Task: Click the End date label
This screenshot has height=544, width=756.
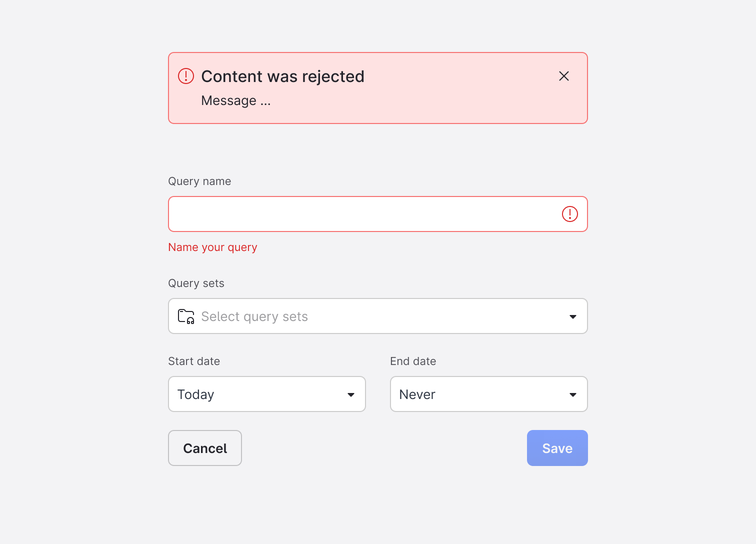Action: point(413,361)
